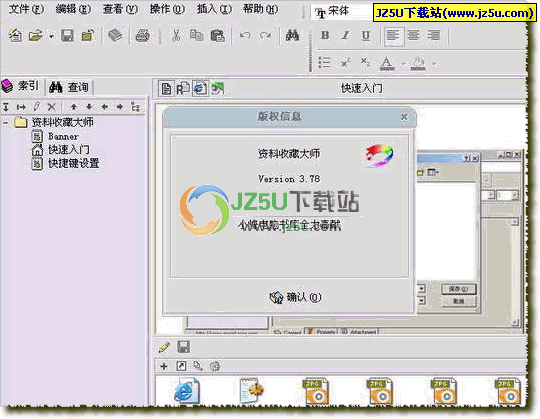Open the 宋体 font combo box

(x=342, y=12)
